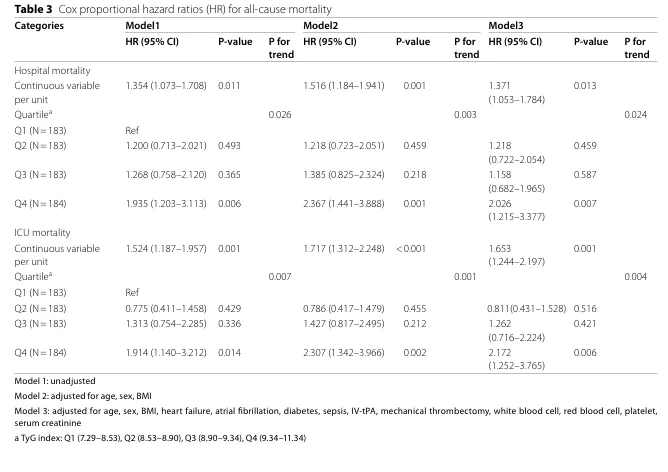
Task: Click the Table 3 title caption
Action: (x=173, y=9)
